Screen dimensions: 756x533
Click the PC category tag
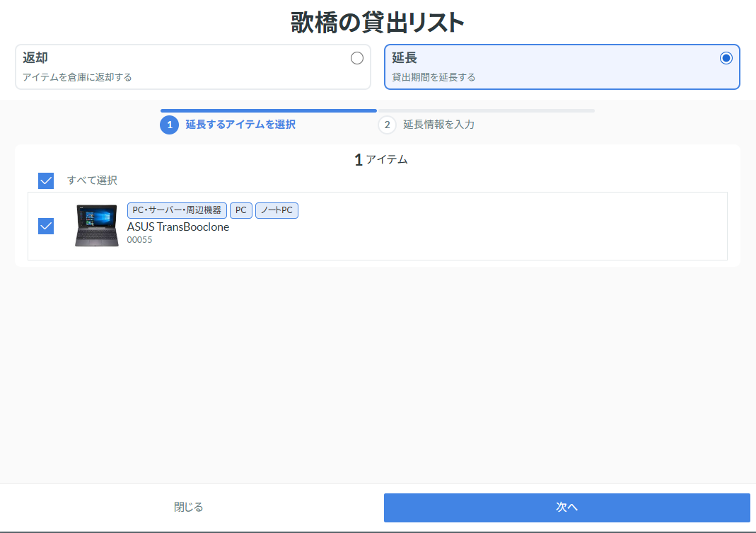point(240,210)
